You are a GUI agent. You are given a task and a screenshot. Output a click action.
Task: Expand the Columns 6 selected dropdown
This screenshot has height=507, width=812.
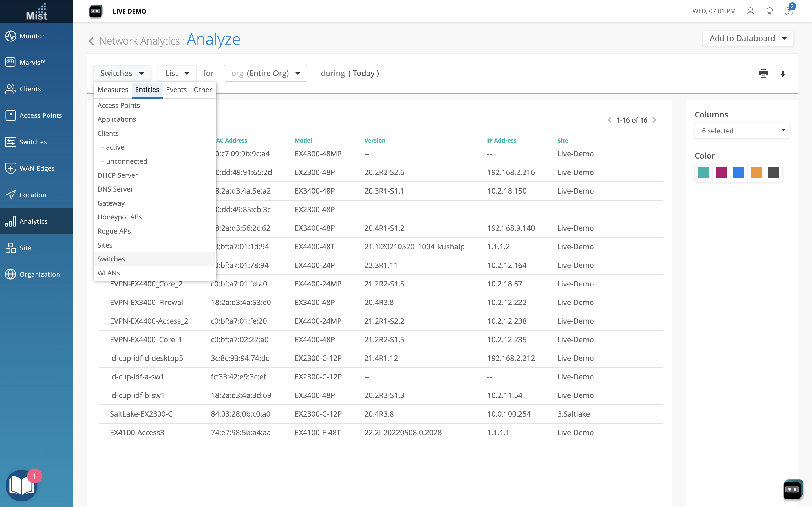742,131
